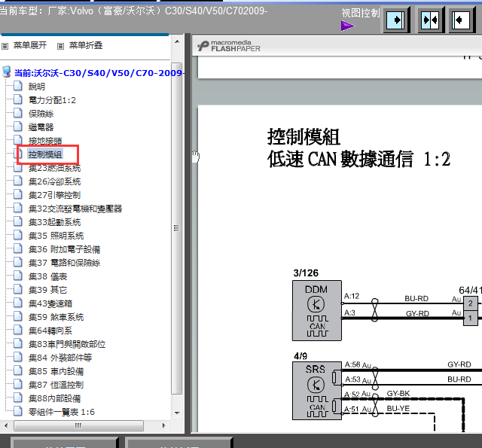482x448 pixels.
Task: Click the SRS module block in the diagram
Action: tap(317, 391)
